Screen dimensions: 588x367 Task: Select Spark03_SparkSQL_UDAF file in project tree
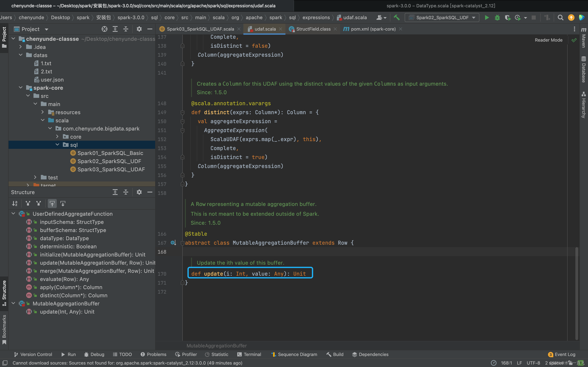coord(111,169)
